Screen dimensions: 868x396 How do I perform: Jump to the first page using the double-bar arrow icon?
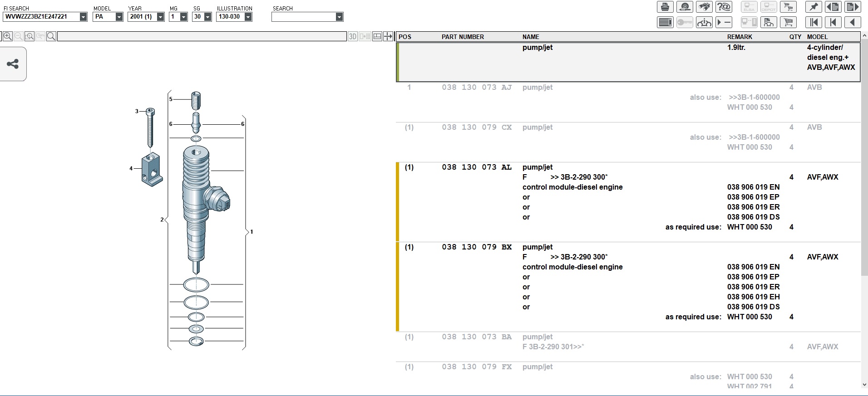(814, 22)
